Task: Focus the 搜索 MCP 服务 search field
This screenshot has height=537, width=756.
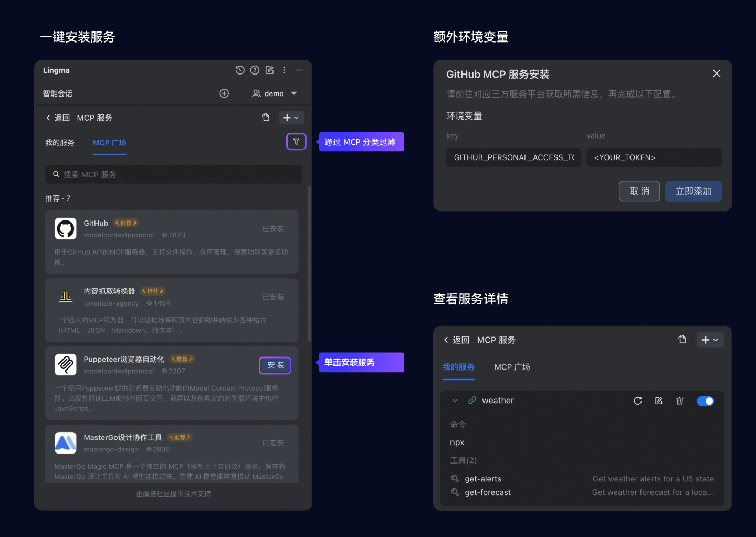Action: pos(173,174)
